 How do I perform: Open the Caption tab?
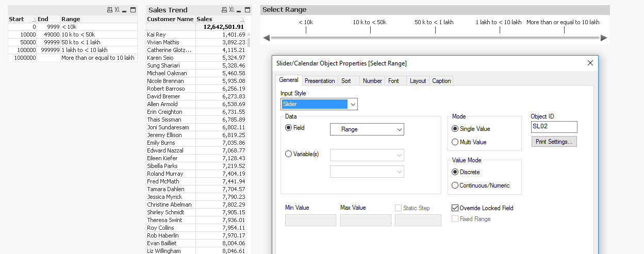[x=441, y=81]
